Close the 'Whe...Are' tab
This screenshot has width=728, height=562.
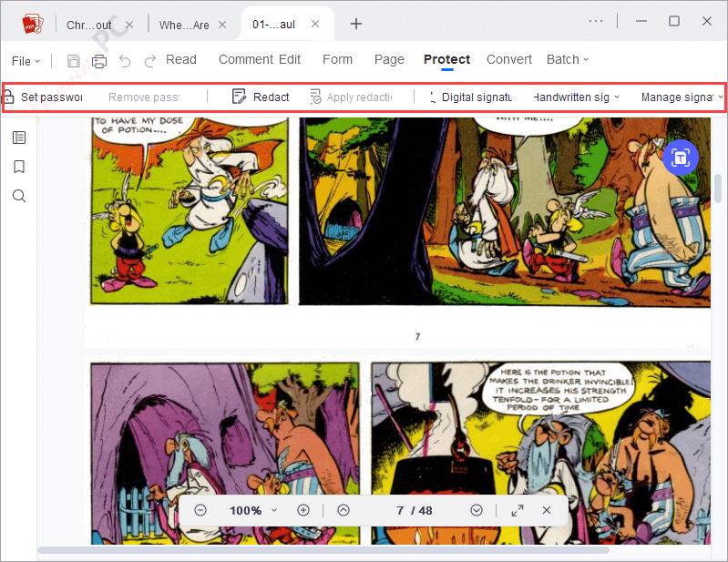[x=222, y=25]
